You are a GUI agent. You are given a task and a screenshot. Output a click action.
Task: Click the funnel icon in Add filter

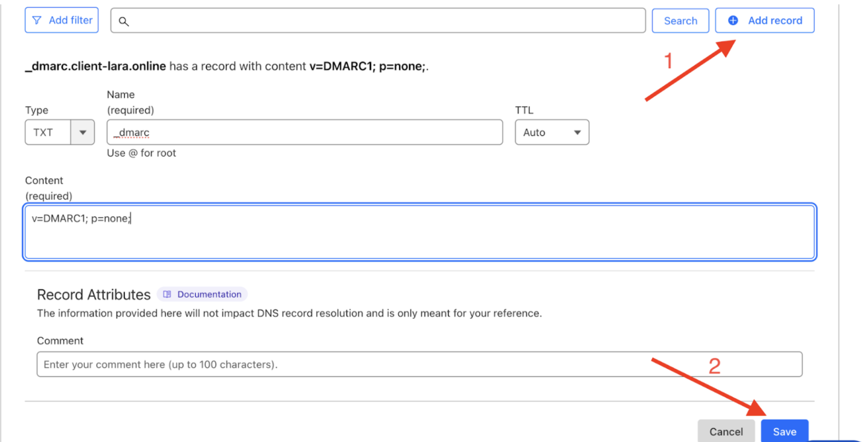pyautogui.click(x=37, y=20)
